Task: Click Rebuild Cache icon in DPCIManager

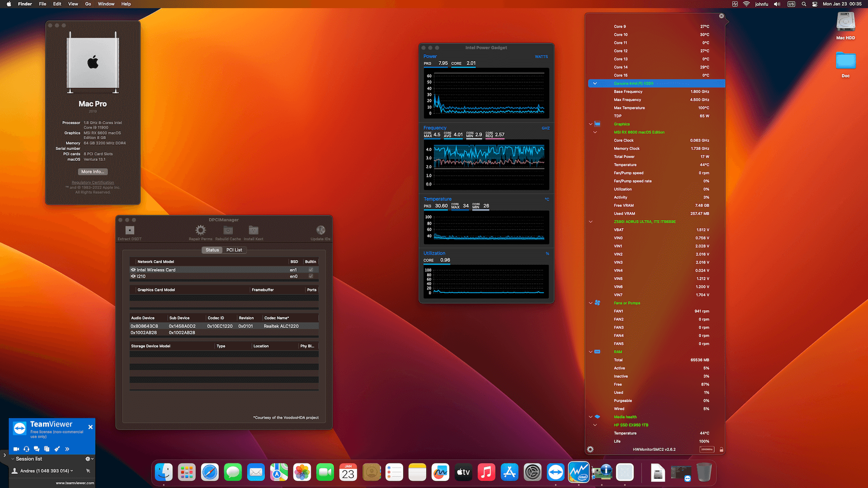Action: pyautogui.click(x=228, y=230)
